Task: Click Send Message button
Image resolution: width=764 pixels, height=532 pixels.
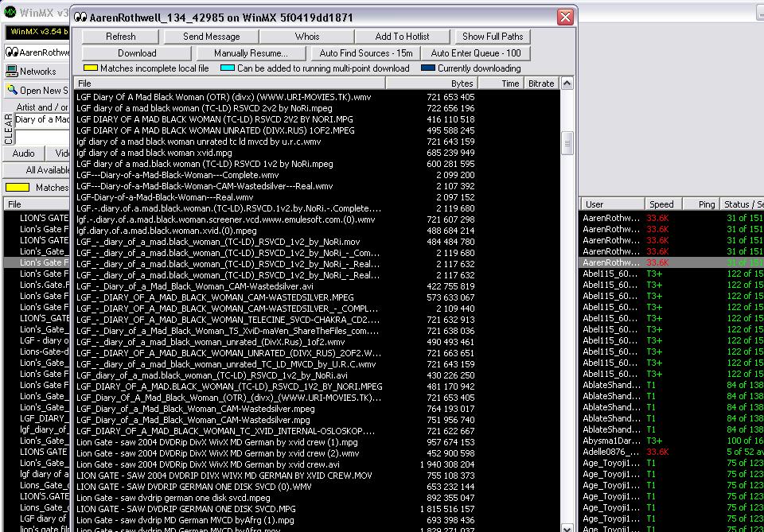Action: pos(212,37)
